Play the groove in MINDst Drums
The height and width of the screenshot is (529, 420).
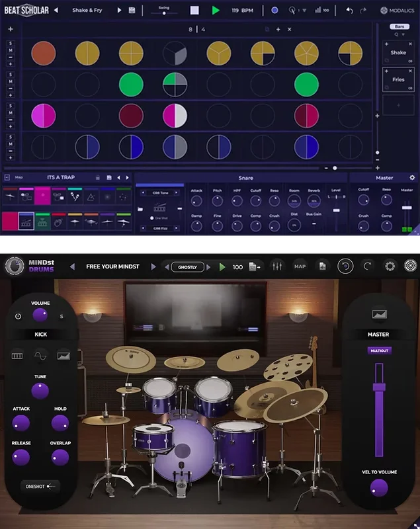coord(222,267)
